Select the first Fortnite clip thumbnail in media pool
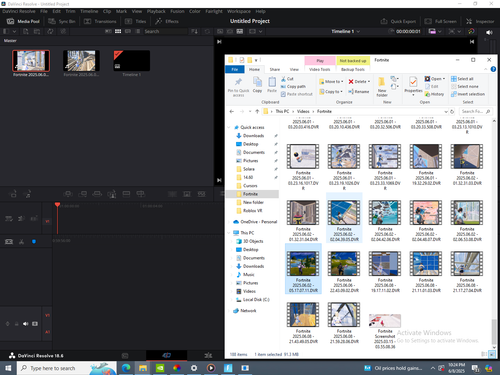Viewport: 500px width, 375px height. pyautogui.click(x=31, y=61)
